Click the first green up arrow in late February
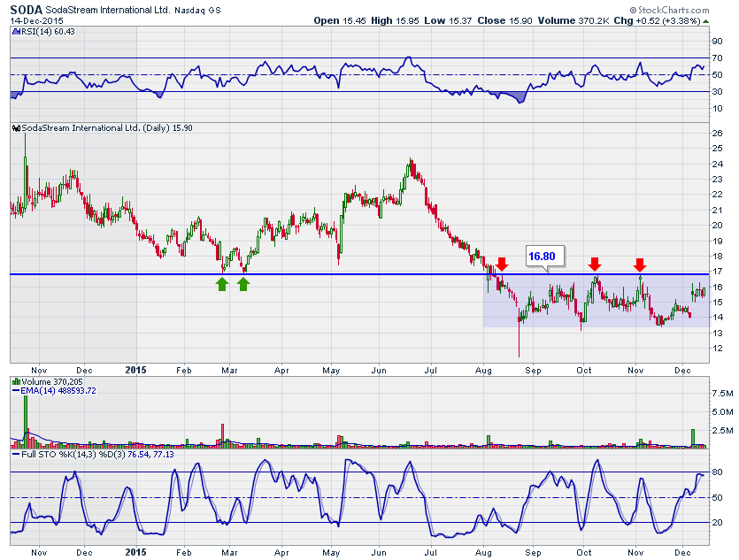The height and width of the screenshot is (560, 739). tap(222, 284)
